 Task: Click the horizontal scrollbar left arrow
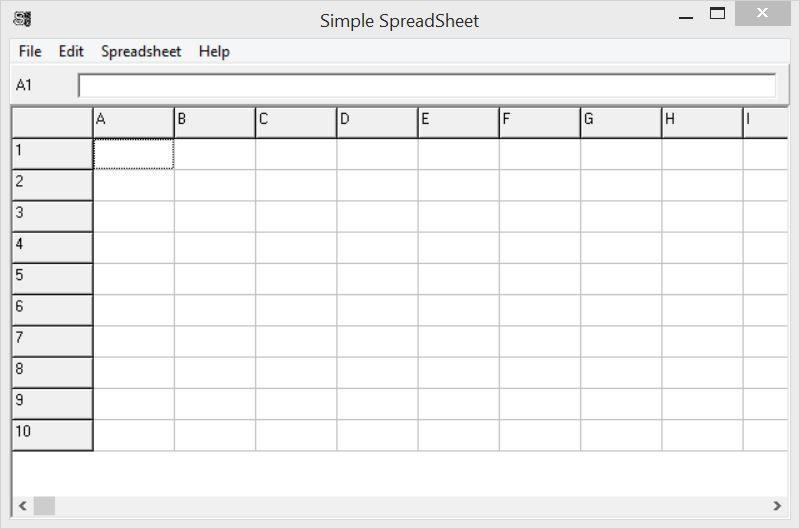pos(22,506)
